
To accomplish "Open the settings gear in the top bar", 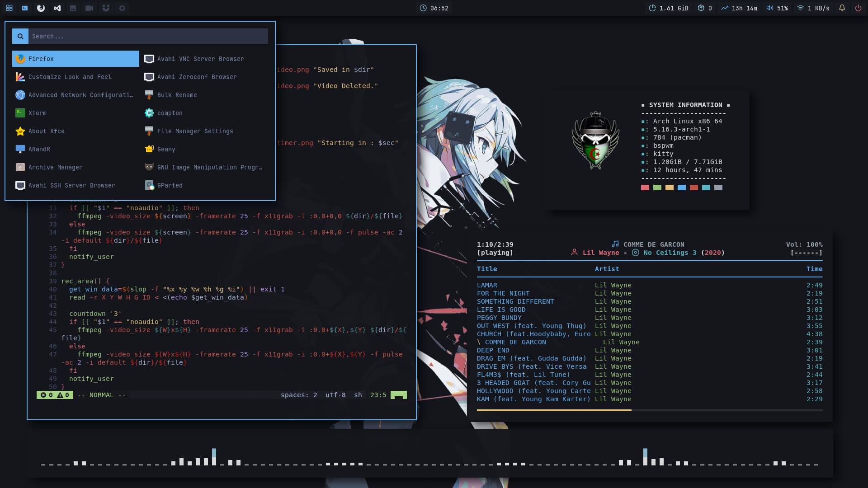I will point(122,8).
